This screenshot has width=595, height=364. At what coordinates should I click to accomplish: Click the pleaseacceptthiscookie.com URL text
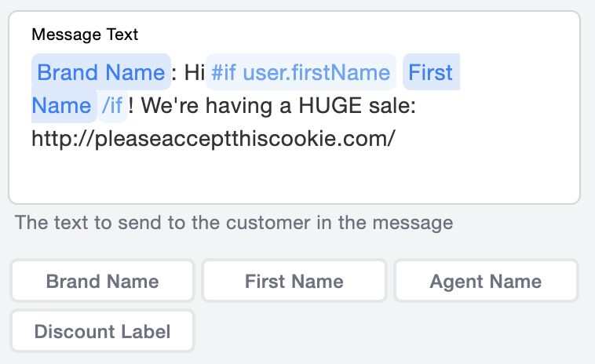[214, 139]
